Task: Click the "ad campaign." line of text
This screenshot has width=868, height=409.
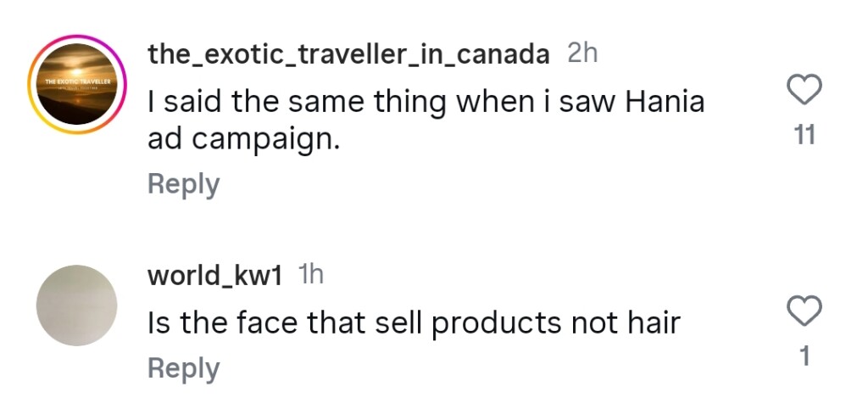Action: coord(243,141)
